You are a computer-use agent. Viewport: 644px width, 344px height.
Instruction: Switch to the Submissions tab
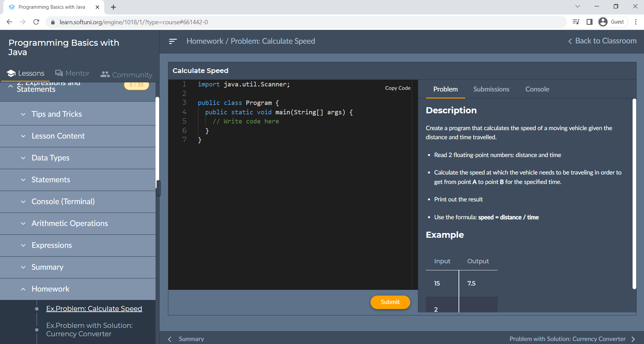coord(491,89)
